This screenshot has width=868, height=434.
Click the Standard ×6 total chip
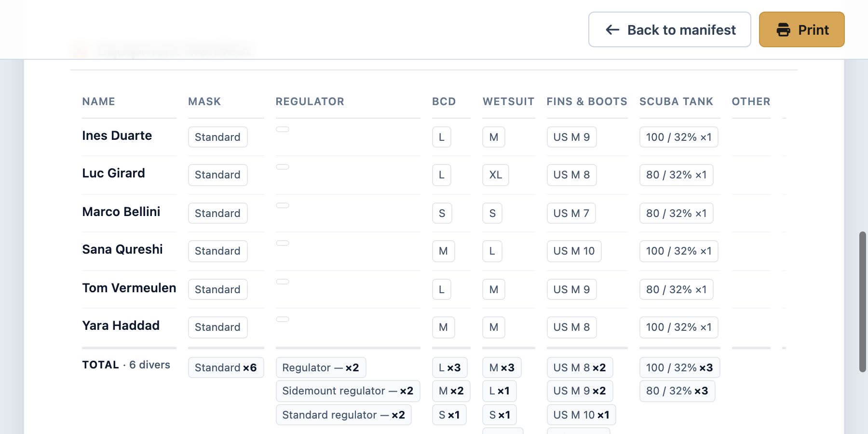(x=226, y=367)
